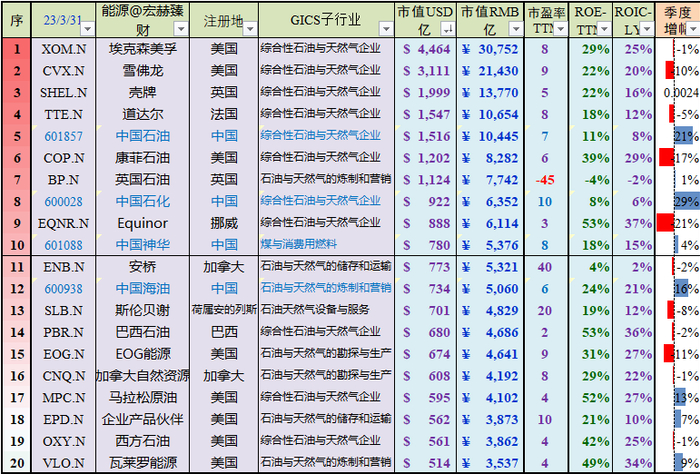Image resolution: width=700 pixels, height=474 pixels.
Task: Select company name 埃克森美孚
Action: tap(142, 49)
